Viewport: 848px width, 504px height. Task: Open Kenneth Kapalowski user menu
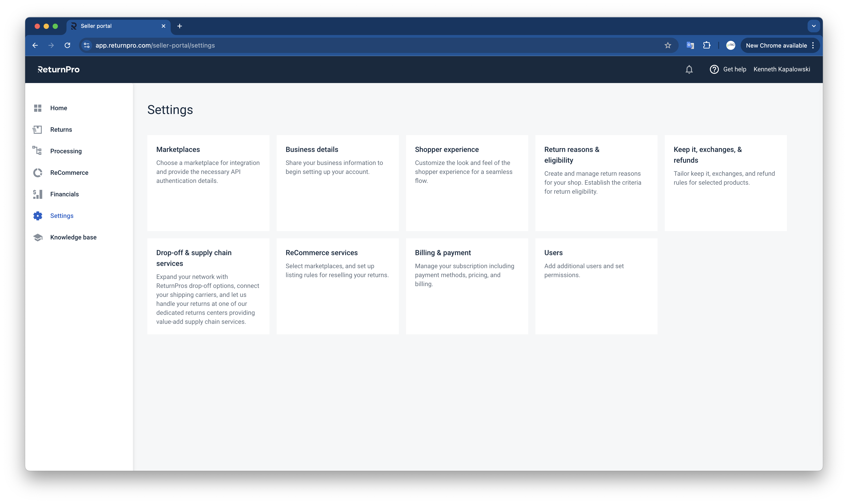tap(781, 69)
